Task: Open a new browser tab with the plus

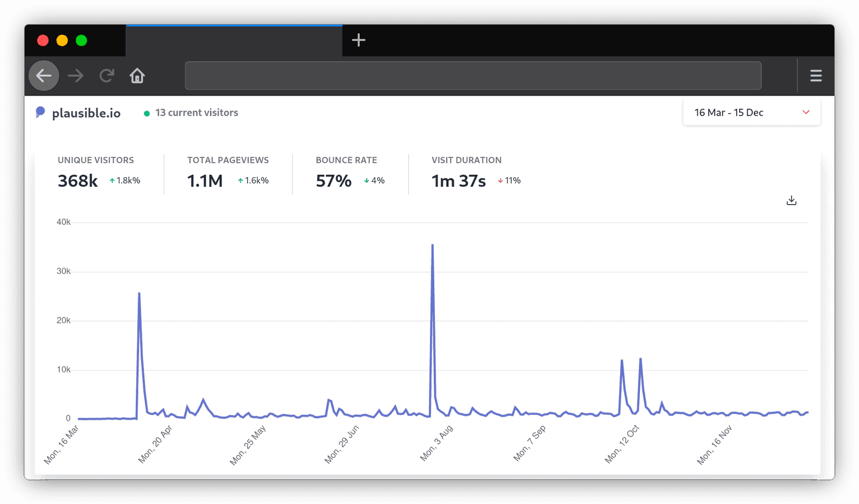Action: pyautogui.click(x=358, y=40)
